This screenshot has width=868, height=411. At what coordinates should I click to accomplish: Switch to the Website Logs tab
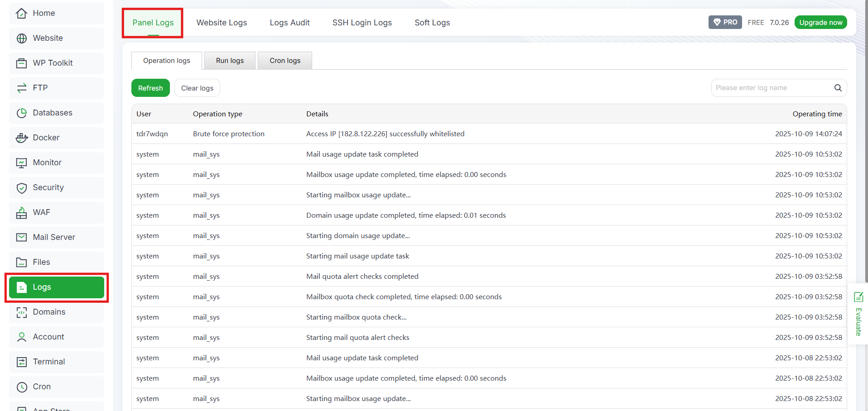point(222,23)
